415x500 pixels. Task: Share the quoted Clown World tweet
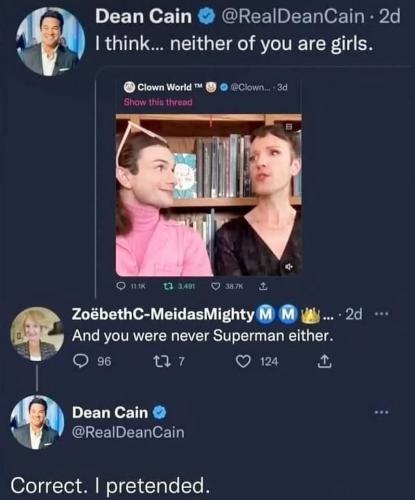[263, 286]
